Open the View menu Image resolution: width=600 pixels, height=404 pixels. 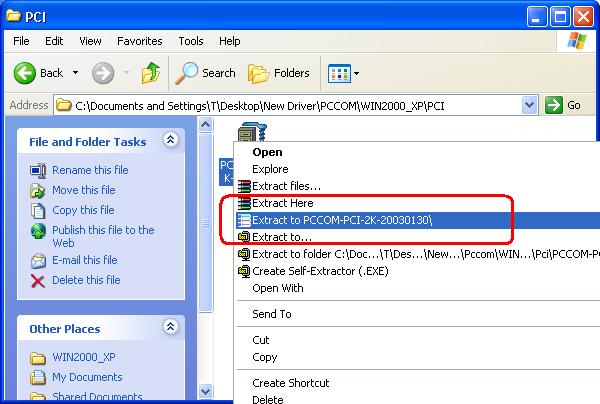[x=90, y=41]
